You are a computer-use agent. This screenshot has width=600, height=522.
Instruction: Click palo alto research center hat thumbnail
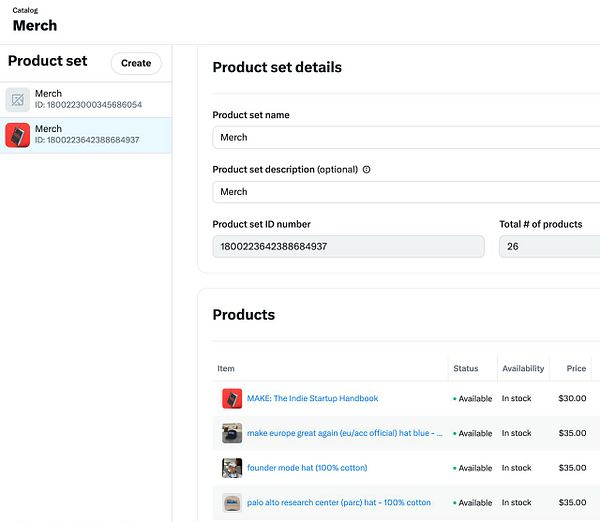click(232, 502)
